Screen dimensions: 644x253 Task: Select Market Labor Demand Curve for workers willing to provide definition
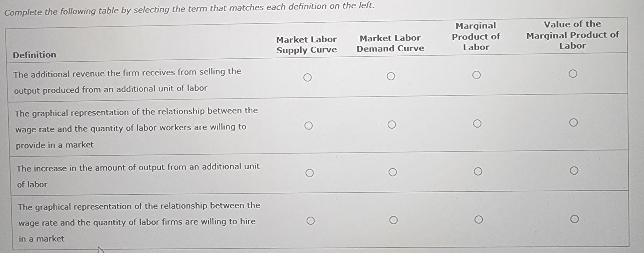click(x=392, y=124)
